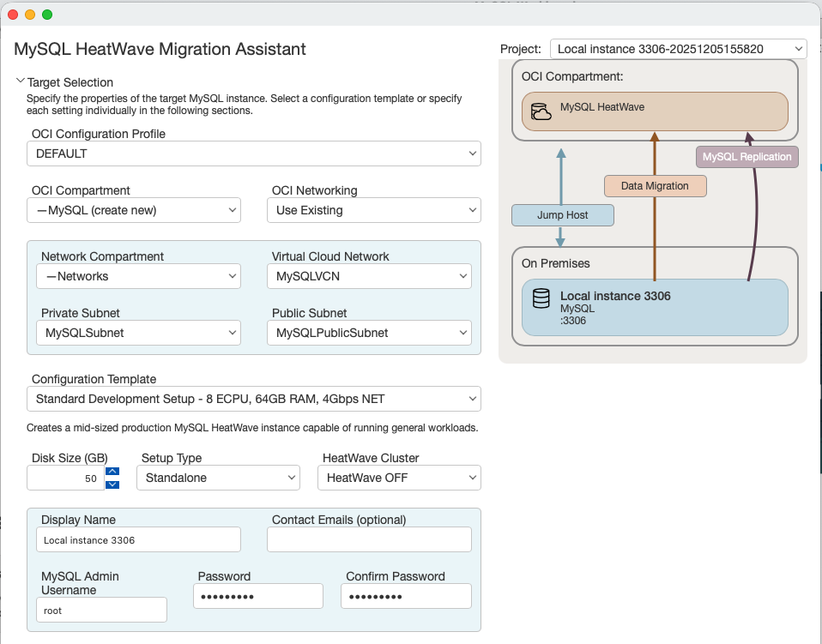
Task: Click the MySQL Replication label
Action: 746,157
